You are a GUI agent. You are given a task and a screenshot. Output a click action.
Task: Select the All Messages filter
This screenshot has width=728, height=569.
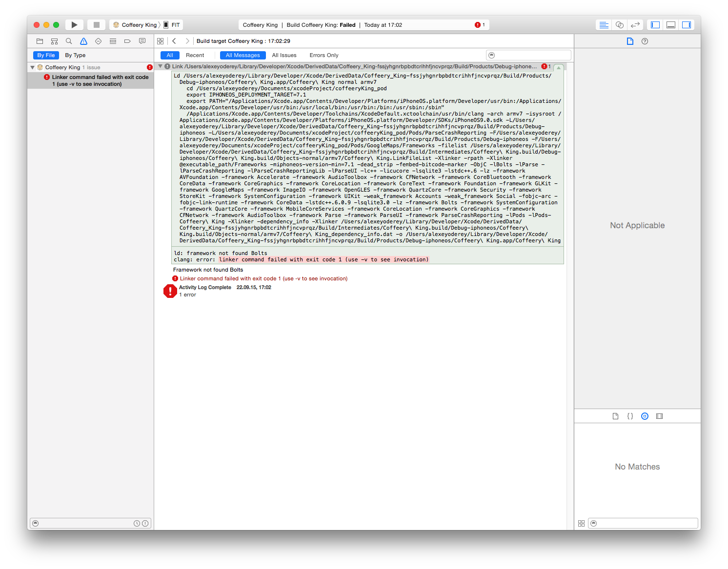[x=243, y=56]
